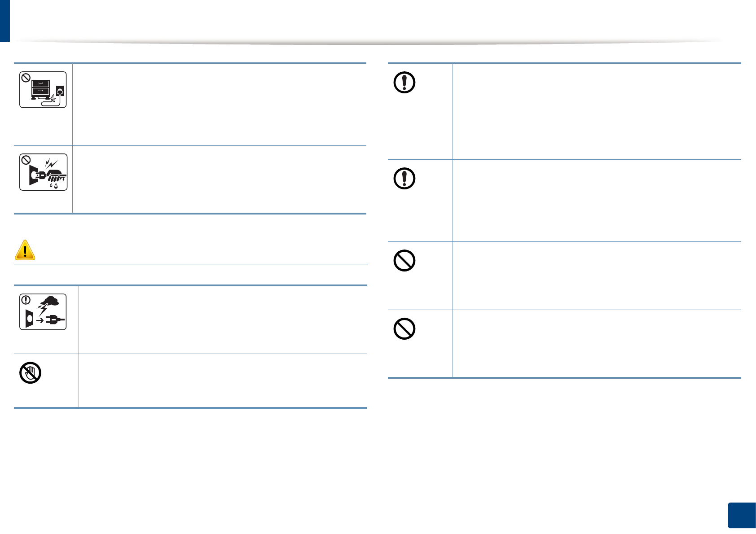The height and width of the screenshot is (534, 756).
Task: Click the do-not-touch hand icon
Action: coord(31,373)
